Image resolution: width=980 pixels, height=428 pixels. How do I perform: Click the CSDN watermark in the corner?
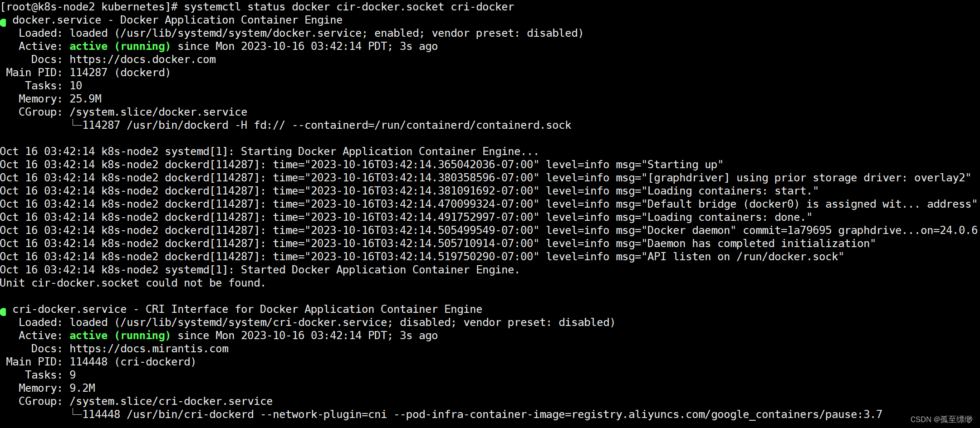click(941, 419)
